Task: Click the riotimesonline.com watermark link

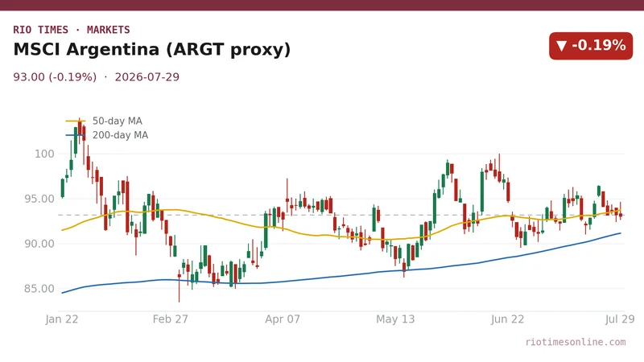Action: pos(576,342)
